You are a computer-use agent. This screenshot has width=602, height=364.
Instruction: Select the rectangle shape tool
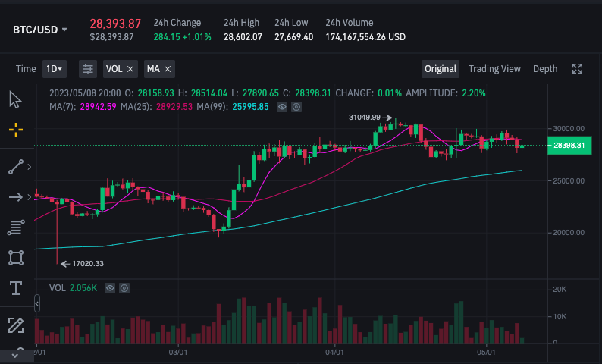15,258
